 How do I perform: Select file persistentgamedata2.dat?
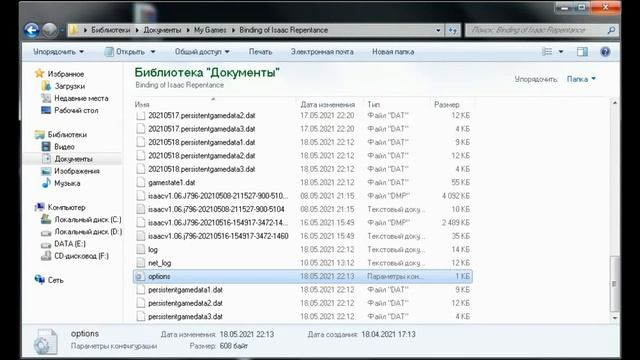click(302, 303)
